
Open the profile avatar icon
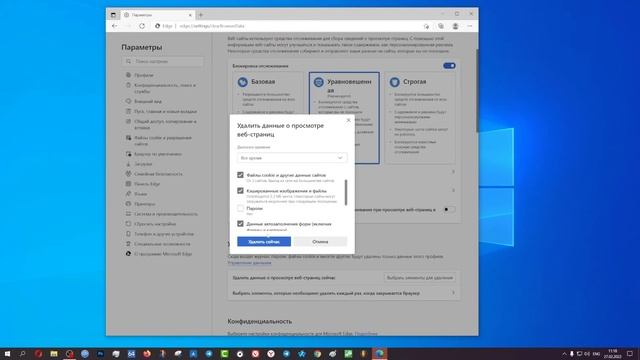455,26
